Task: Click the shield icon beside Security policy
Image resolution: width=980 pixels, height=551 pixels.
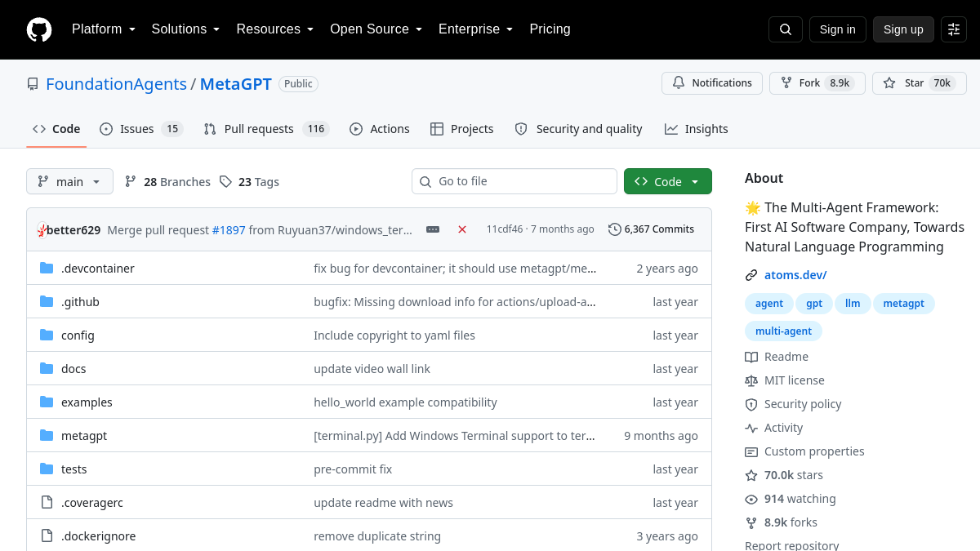Action: coord(751,404)
